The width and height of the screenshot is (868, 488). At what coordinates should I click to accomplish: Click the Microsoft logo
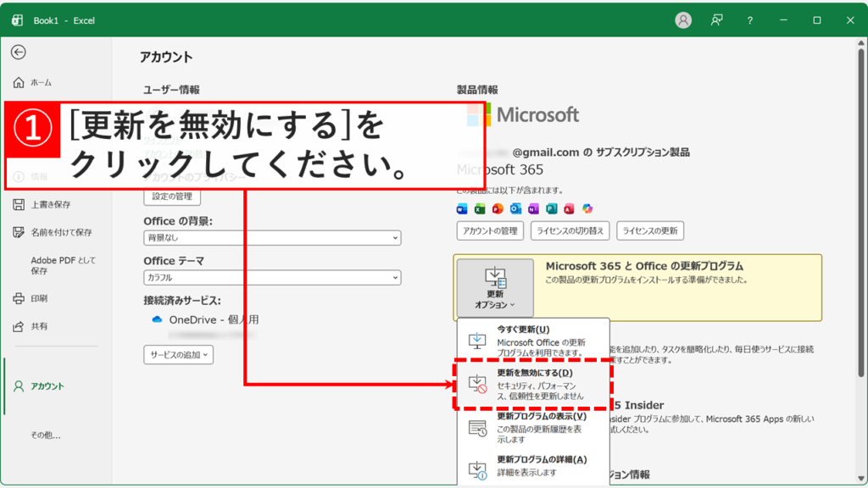(x=523, y=114)
